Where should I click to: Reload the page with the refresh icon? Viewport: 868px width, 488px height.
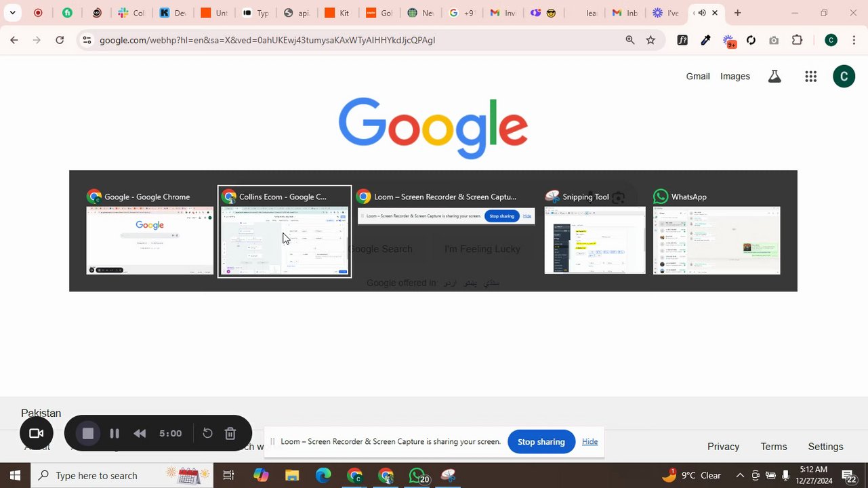click(60, 40)
